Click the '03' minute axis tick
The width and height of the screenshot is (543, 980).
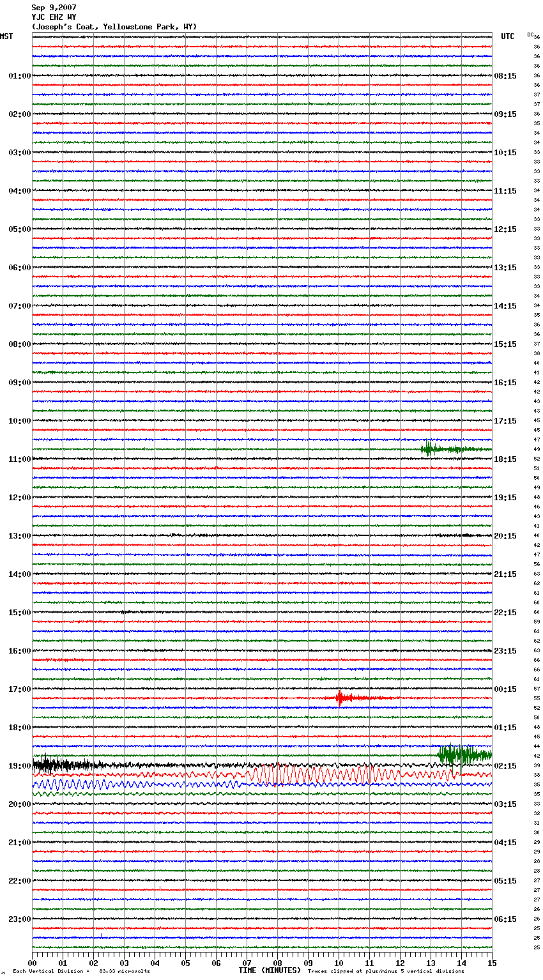coord(125,963)
